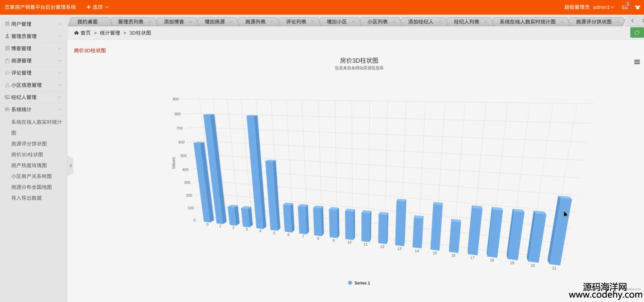This screenshot has height=302, width=644.
Task: Click the 恋家房产销售平台后台管理系统 logo text
Action: pos(40,7)
